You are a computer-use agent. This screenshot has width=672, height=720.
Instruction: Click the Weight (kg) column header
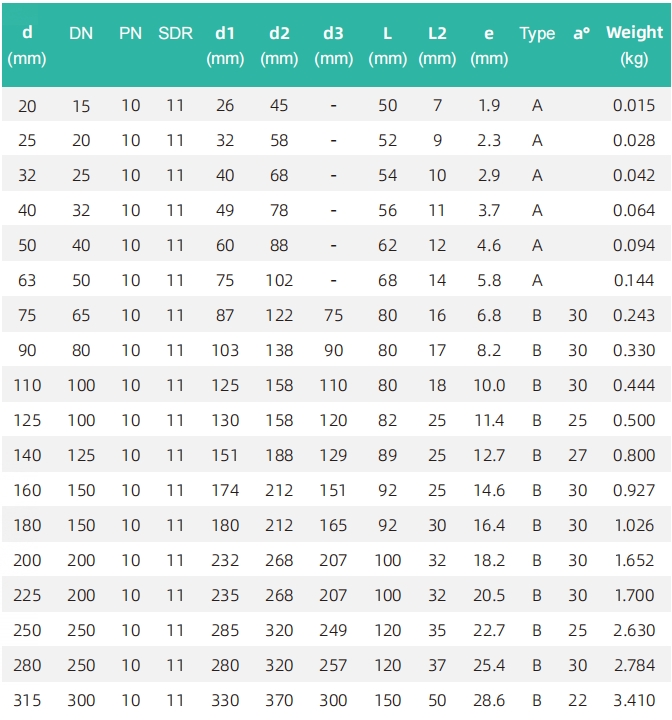click(x=634, y=45)
